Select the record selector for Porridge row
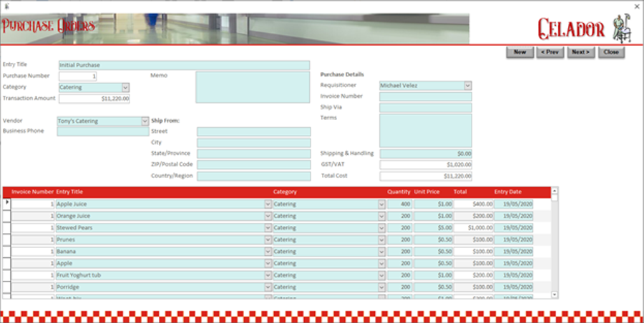644x323 pixels. pos(6,287)
